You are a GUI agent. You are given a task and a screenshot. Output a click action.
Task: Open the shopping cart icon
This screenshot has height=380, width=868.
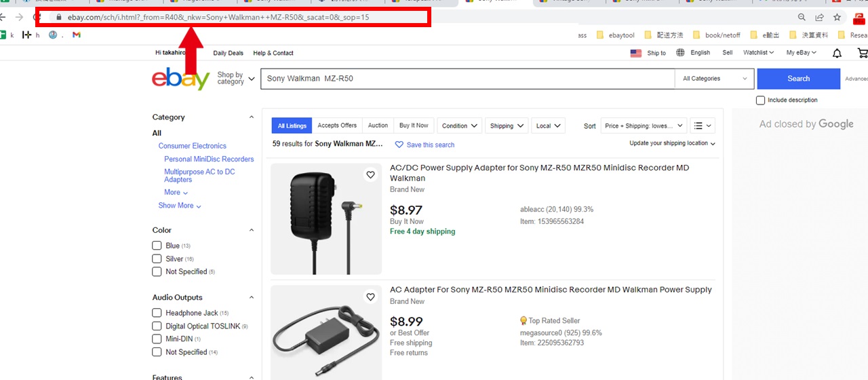point(862,53)
